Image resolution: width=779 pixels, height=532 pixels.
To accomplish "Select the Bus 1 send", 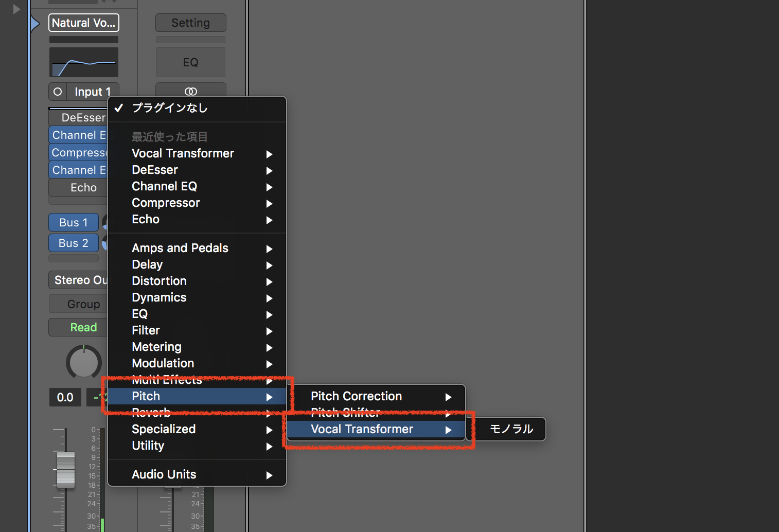I will (x=74, y=222).
